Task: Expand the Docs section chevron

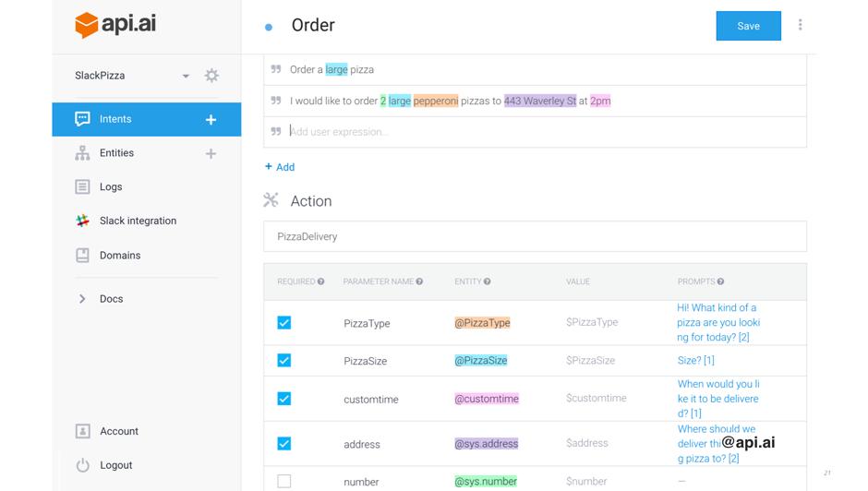Action: click(x=82, y=299)
